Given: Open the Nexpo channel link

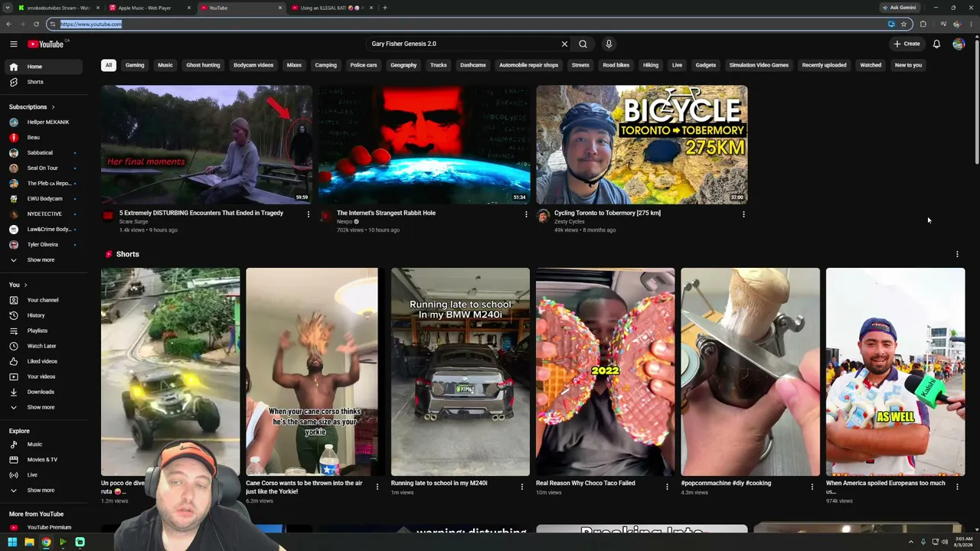Looking at the screenshot, I should coord(345,222).
